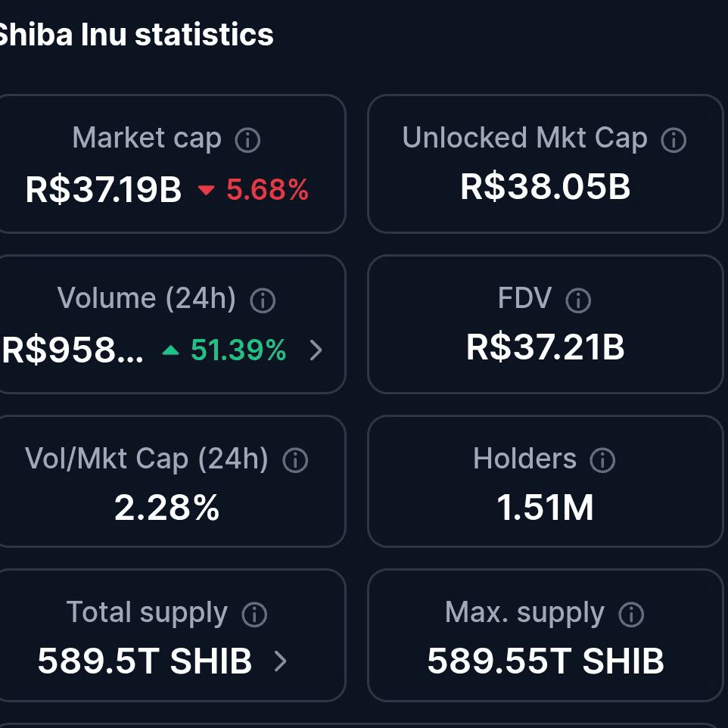Image resolution: width=728 pixels, height=728 pixels.
Task: Click the R$37.21B FDV value
Action: tap(545, 347)
